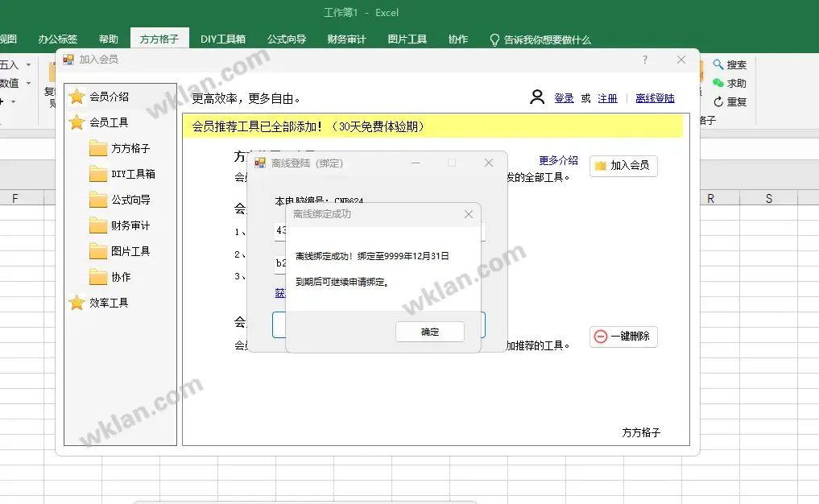The width and height of the screenshot is (819, 504).
Task: Close the 离线绑定成功 message box
Action: 469,214
